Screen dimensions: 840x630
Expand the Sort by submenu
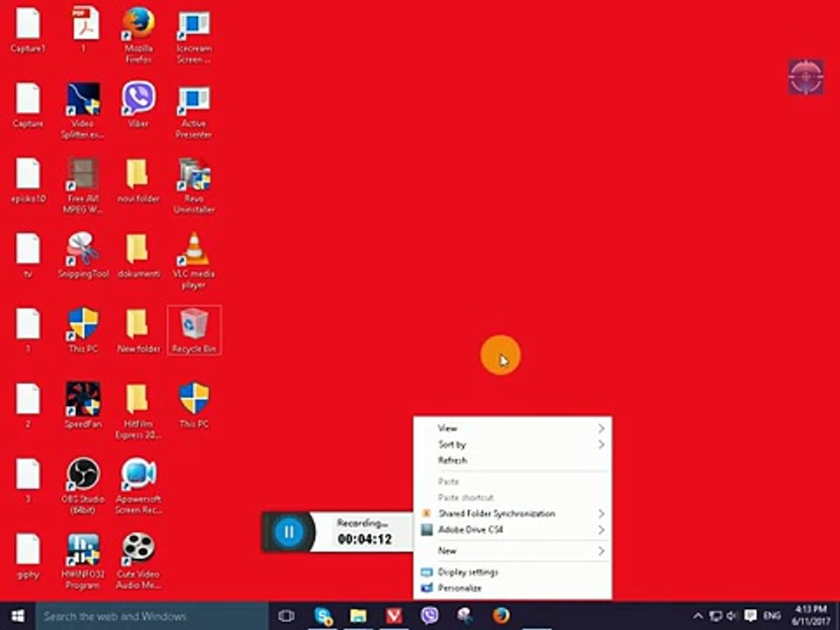(x=513, y=444)
